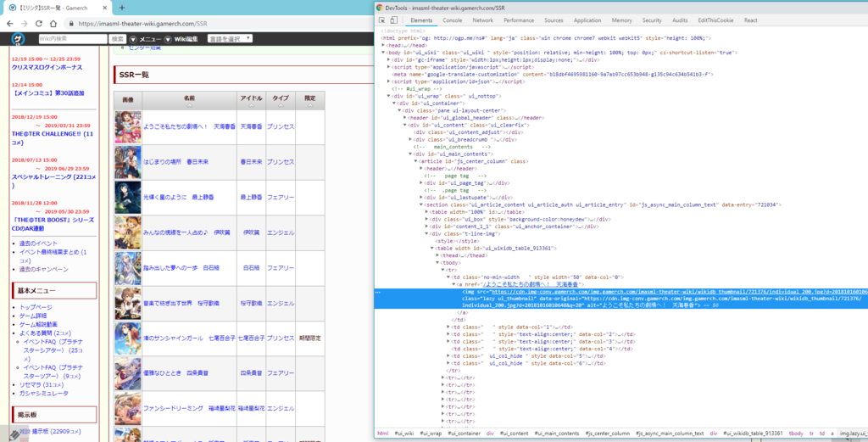The width and height of the screenshot is (868, 442).
Task: Open DevTools Sources tab
Action: [x=554, y=20]
